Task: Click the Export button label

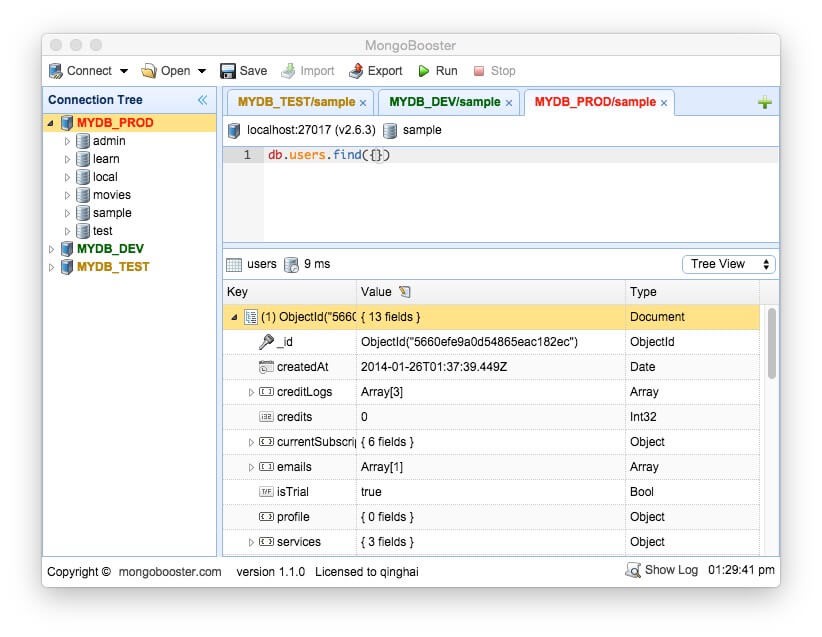Action: [x=385, y=71]
